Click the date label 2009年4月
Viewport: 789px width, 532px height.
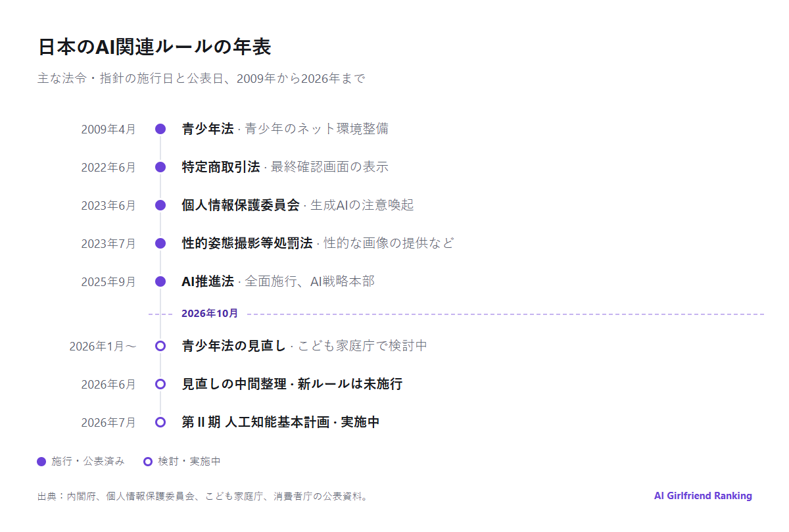click(108, 129)
